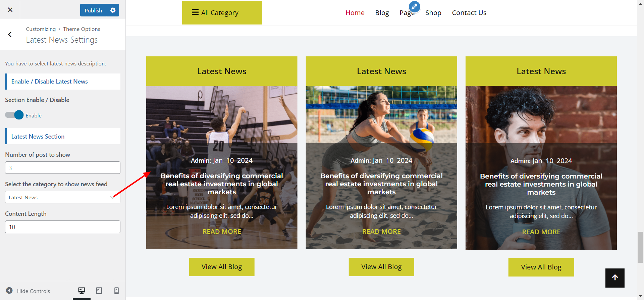This screenshot has height=300, width=644.
Task: Click View All Blog under basketball post
Action: click(x=222, y=267)
